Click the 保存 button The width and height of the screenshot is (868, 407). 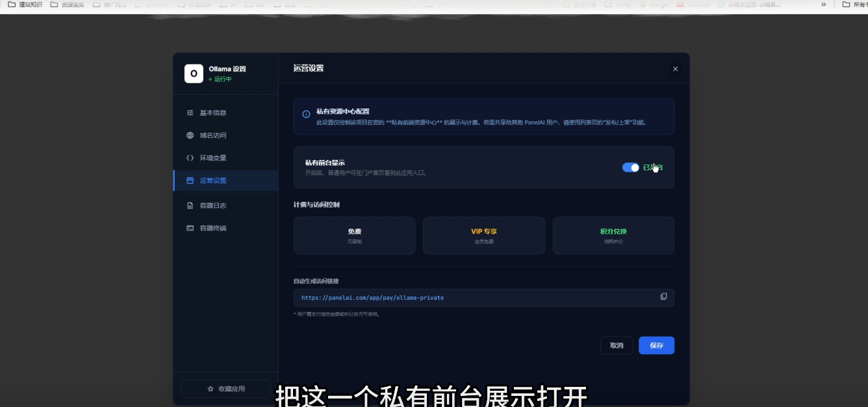coord(656,345)
